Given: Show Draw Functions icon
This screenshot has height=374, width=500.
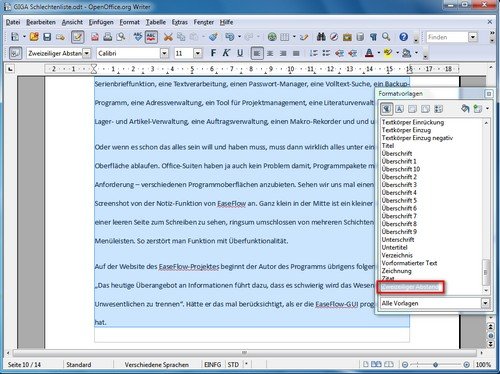Looking at the screenshot, I should click(304, 37).
